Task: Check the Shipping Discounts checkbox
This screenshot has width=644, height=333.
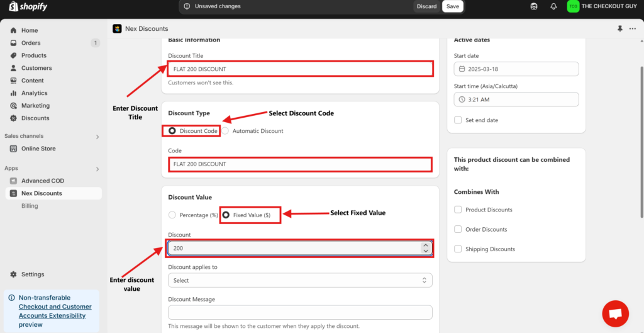Action: (x=458, y=249)
